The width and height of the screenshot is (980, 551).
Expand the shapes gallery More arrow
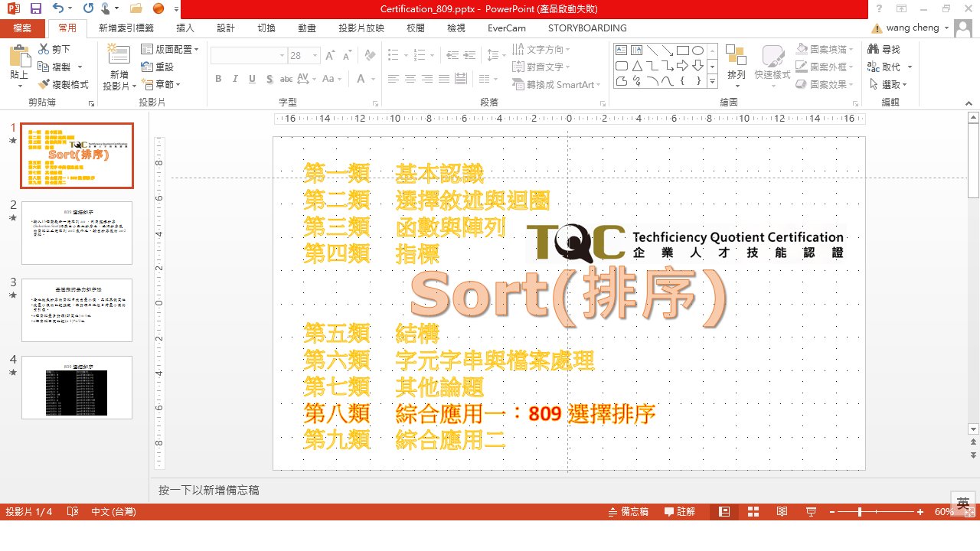click(713, 81)
